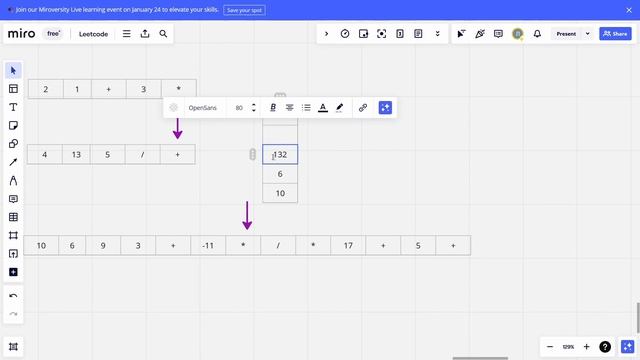Image resolution: width=640 pixels, height=360 pixels.
Task: Toggle bulleted list formatting
Action: [306, 107]
